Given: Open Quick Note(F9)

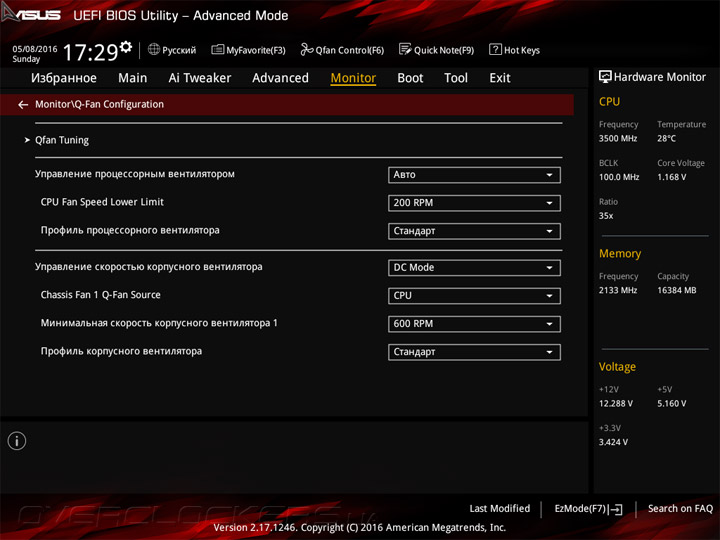Looking at the screenshot, I should pyautogui.click(x=436, y=50).
